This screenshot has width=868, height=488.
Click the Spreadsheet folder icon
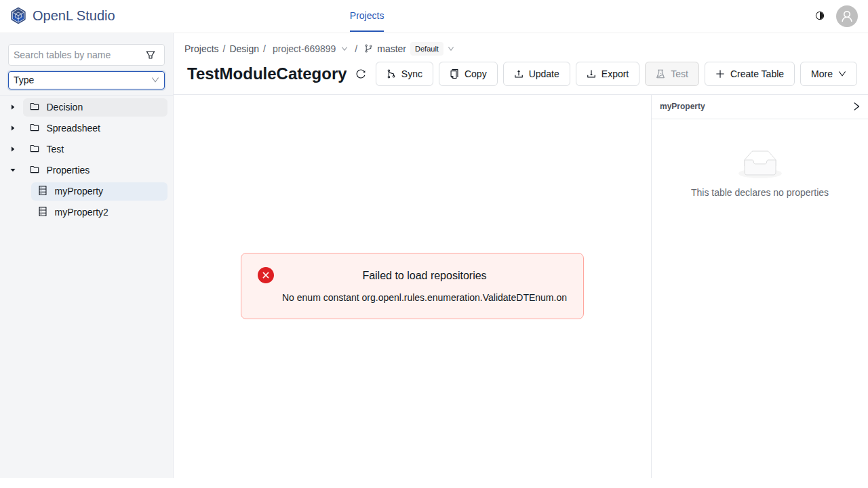coord(35,128)
